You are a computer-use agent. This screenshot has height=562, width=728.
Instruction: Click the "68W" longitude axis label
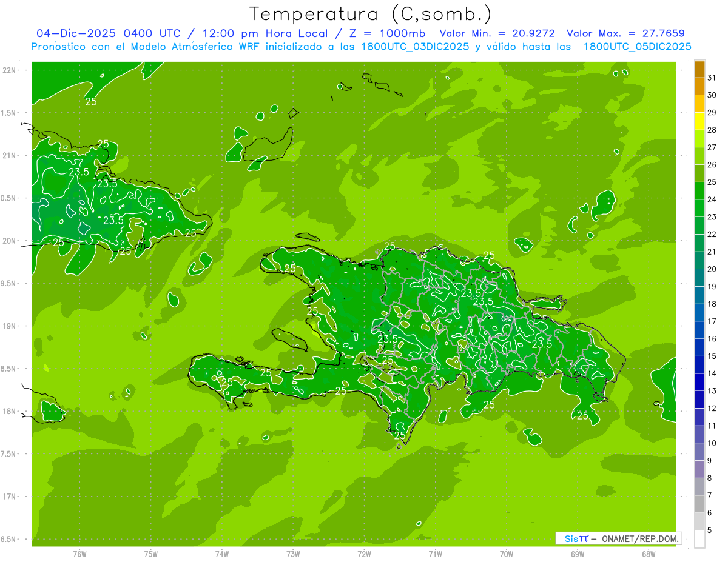[x=649, y=554]
